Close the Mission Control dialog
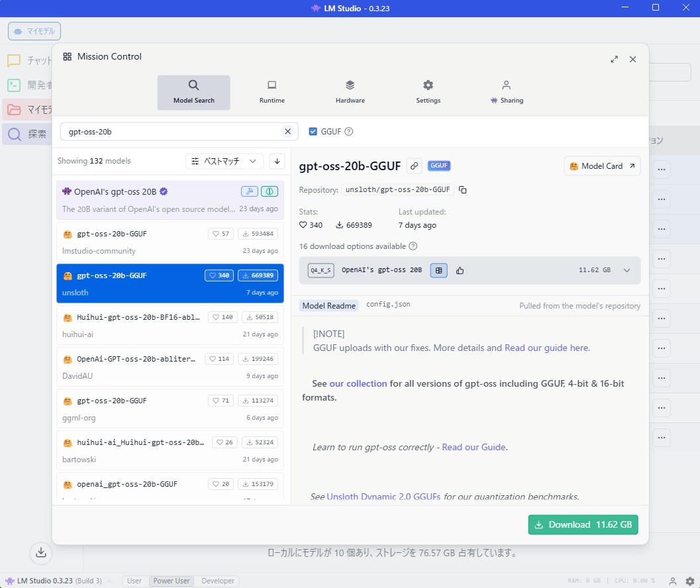The height and width of the screenshot is (588, 700). pyautogui.click(x=632, y=60)
